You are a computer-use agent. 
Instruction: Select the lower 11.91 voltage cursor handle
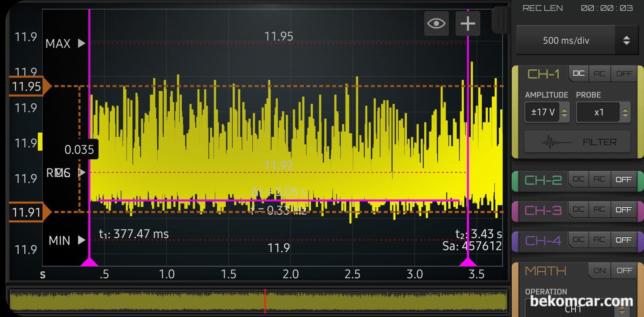pyautogui.click(x=29, y=212)
